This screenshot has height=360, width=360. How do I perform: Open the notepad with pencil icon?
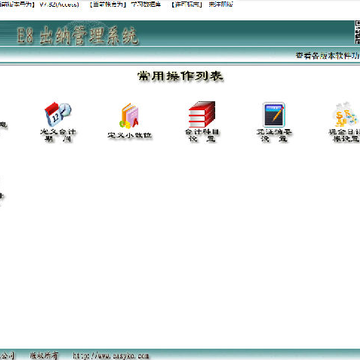pos(274,114)
